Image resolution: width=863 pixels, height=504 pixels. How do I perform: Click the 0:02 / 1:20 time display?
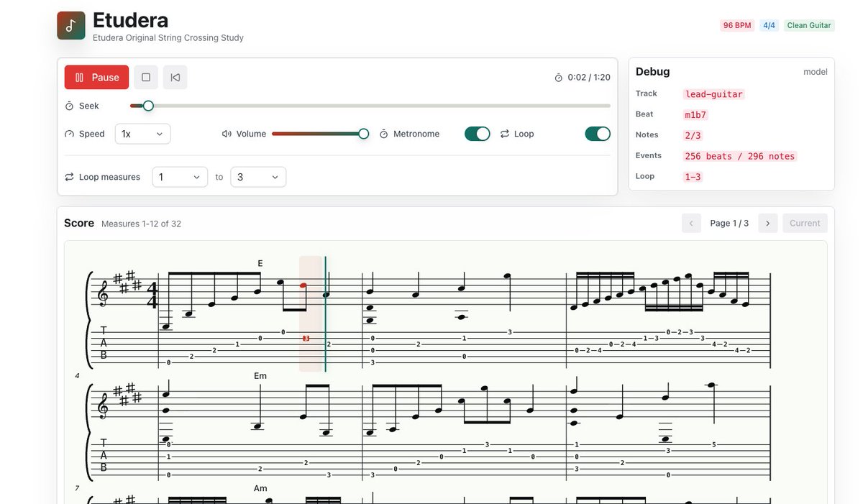point(589,78)
